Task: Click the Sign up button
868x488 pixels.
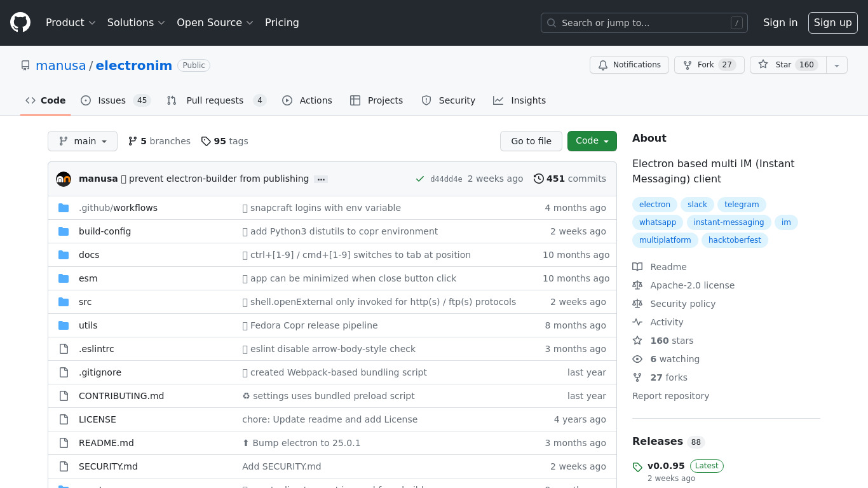Action: [832, 23]
